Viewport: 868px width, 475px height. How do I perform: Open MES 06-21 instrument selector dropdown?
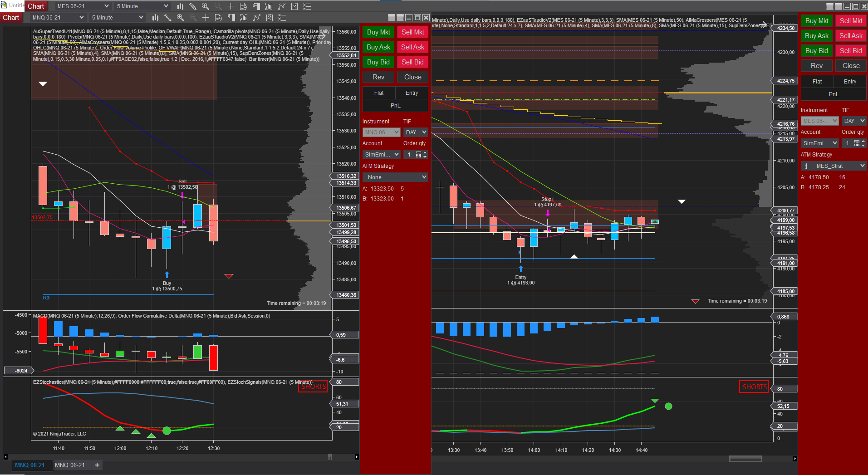click(83, 6)
